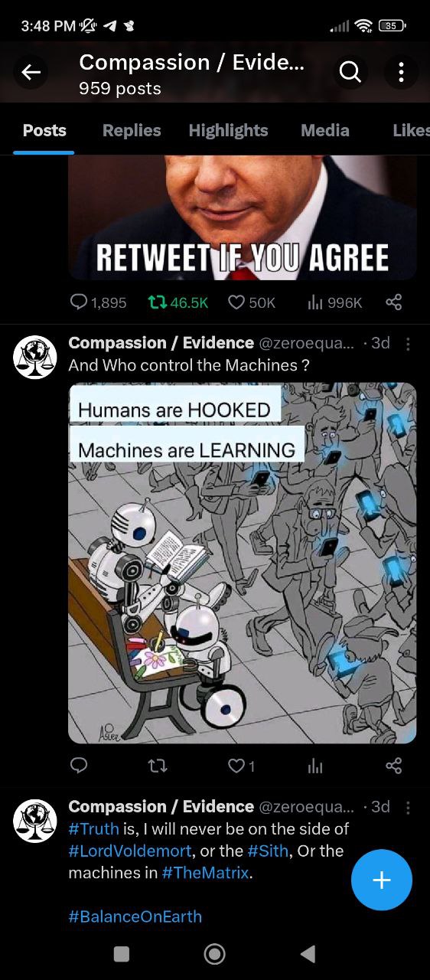Like the post with 50K likes
This screenshot has height=980, width=430.
236,302
